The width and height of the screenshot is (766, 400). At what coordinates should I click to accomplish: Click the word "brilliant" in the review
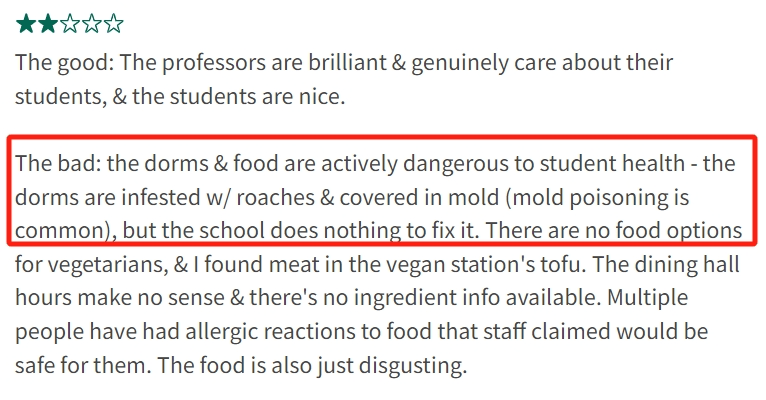tap(329, 63)
